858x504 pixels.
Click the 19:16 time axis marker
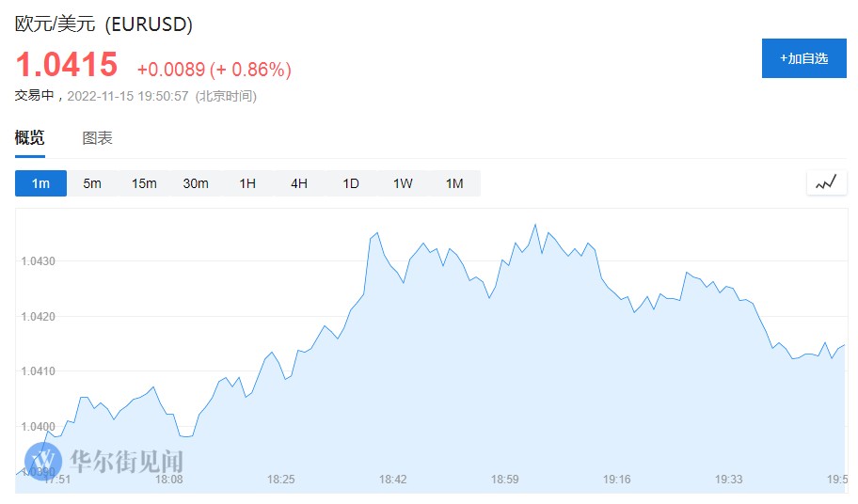coord(616,480)
